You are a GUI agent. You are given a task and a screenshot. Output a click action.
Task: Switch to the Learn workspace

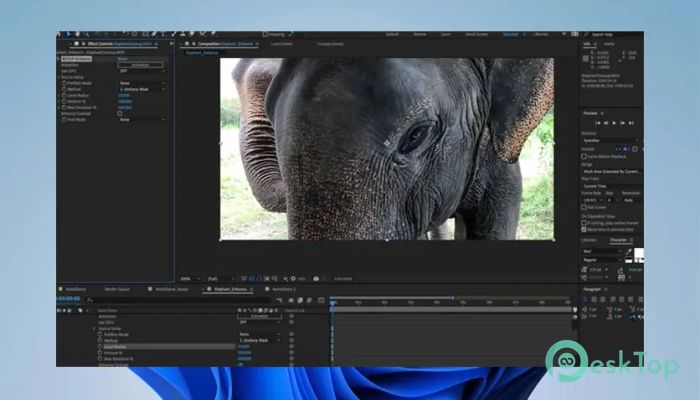pyautogui.click(x=446, y=34)
